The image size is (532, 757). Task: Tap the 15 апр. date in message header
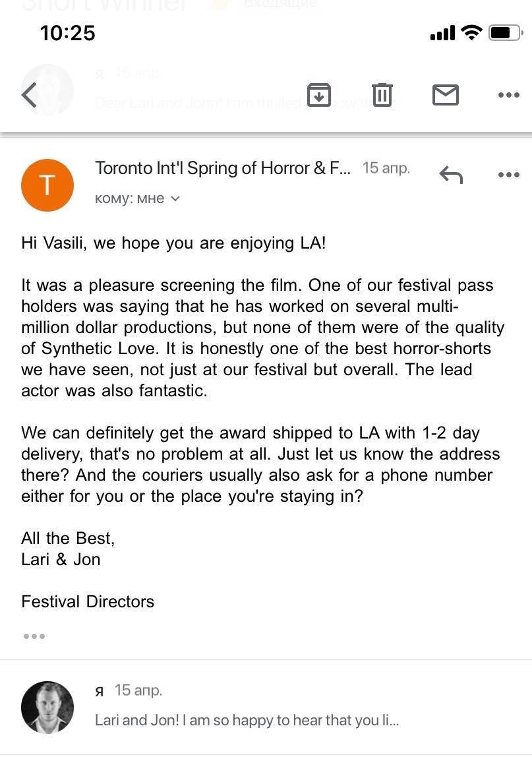coord(386,168)
